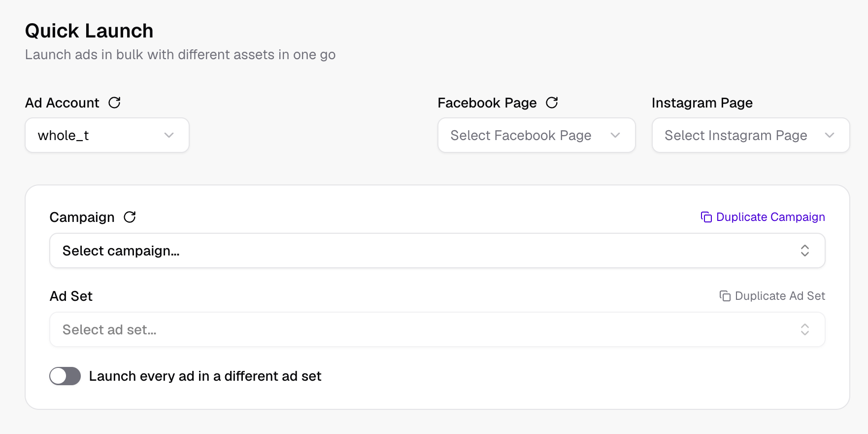Click the chevron in Facebook Page dropdown
This screenshot has width=868, height=434.
point(615,135)
